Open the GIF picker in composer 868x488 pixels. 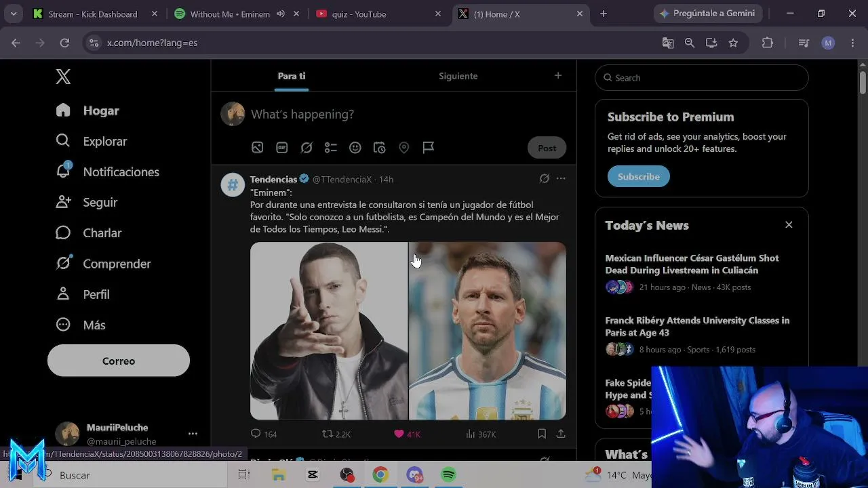[282, 148]
